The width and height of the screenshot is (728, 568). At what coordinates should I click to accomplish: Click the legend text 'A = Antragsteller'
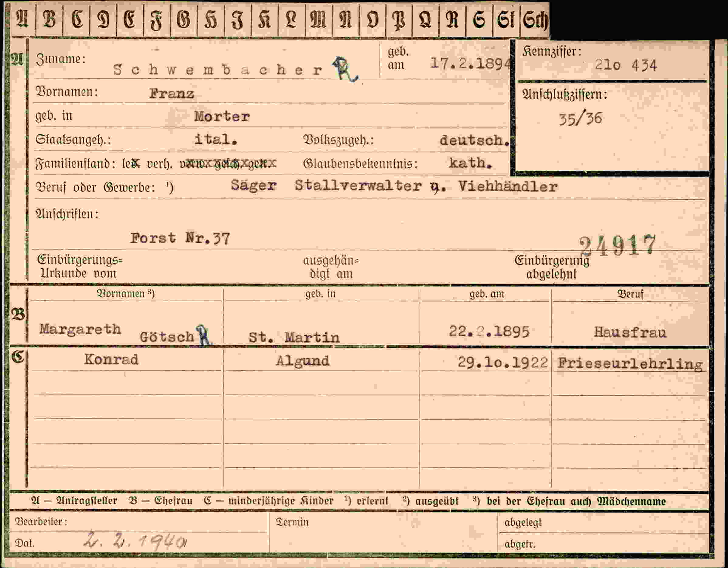click(74, 500)
